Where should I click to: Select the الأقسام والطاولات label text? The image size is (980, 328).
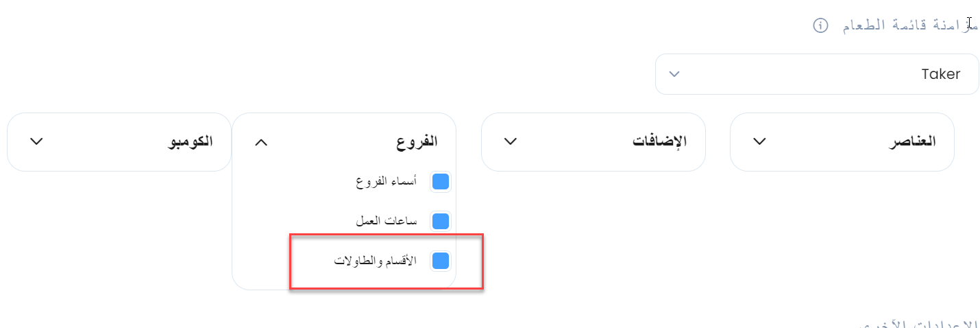(376, 261)
